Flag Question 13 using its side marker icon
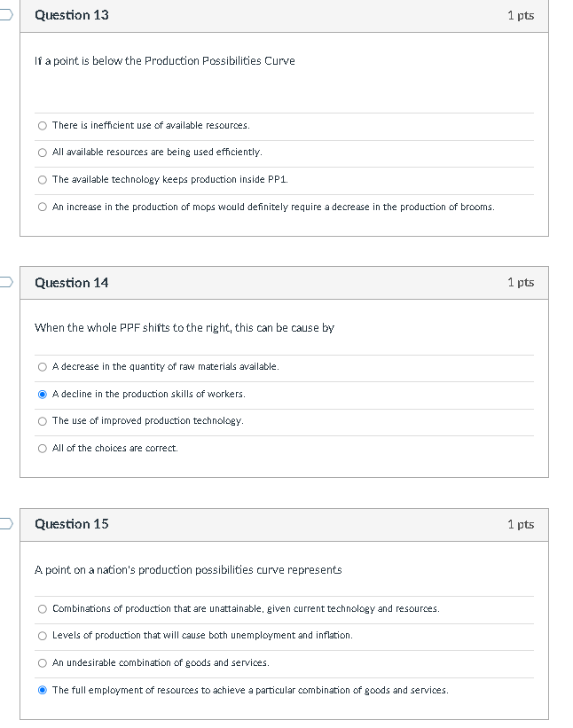 click(x=3, y=14)
